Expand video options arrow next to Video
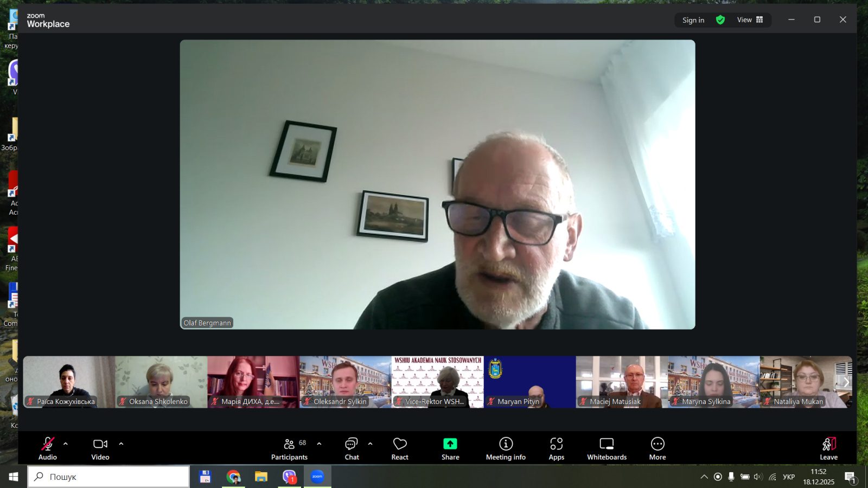The image size is (868, 488). click(121, 444)
